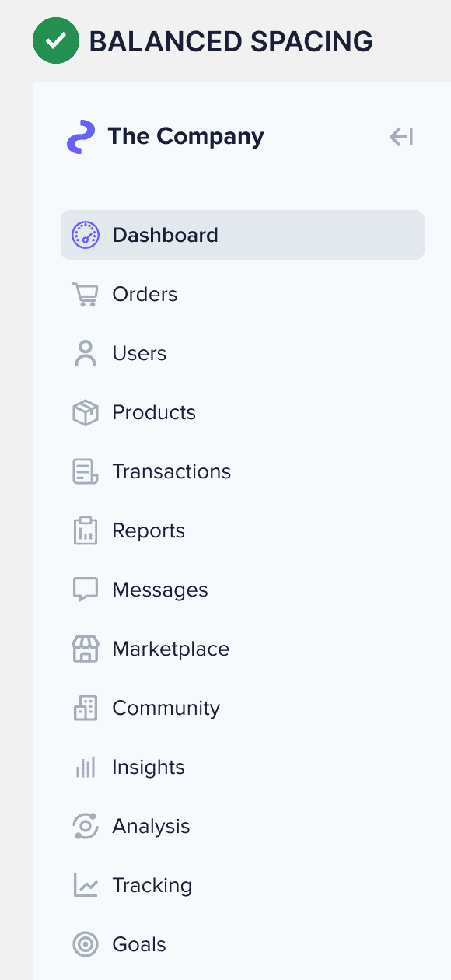This screenshot has width=451, height=980.
Task: Select the Reports clipboard chart icon
Action: pyautogui.click(x=86, y=530)
